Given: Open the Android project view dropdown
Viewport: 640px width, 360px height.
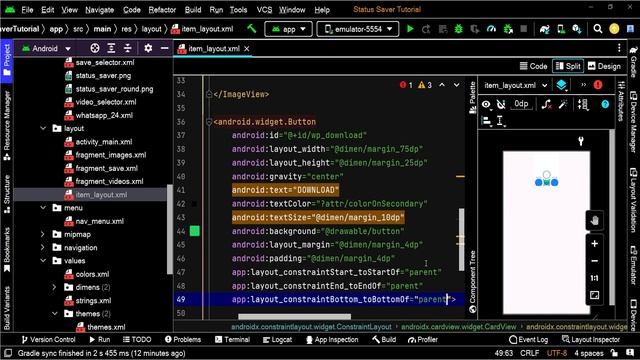Looking at the screenshot, I should pyautogui.click(x=46, y=48).
